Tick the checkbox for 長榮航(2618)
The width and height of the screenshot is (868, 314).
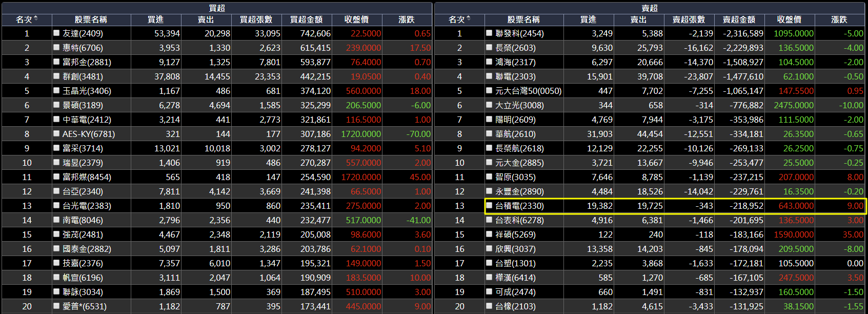490,148
